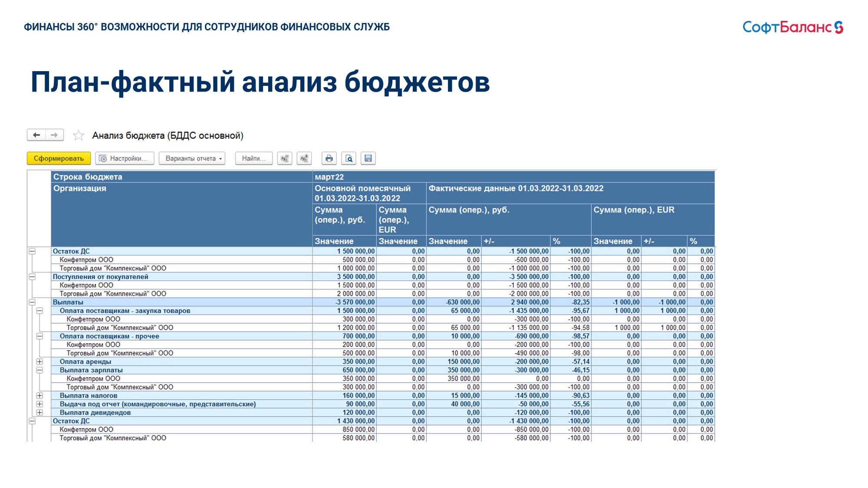This screenshot has width=868, height=488.
Task: Click the Основной помесячный 01.03.2022-31.03.2022 header
Action: (369, 193)
